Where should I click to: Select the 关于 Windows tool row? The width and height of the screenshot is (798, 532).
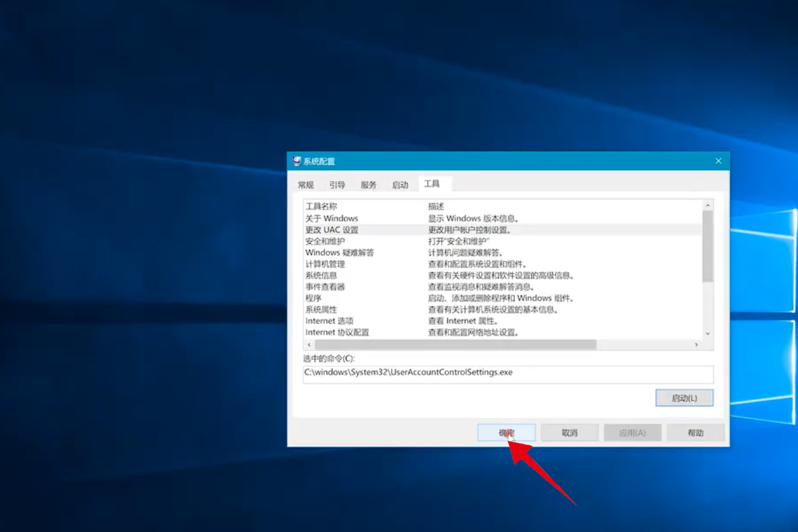pos(502,218)
